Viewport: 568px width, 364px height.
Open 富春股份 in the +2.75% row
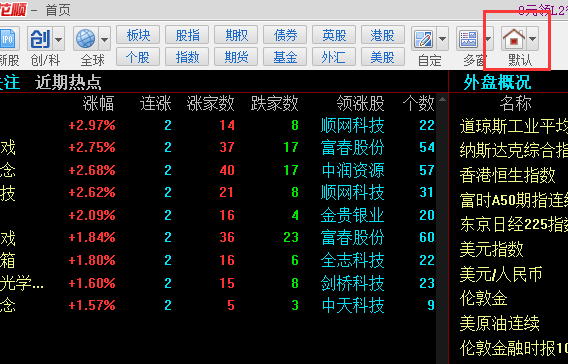[x=352, y=148]
